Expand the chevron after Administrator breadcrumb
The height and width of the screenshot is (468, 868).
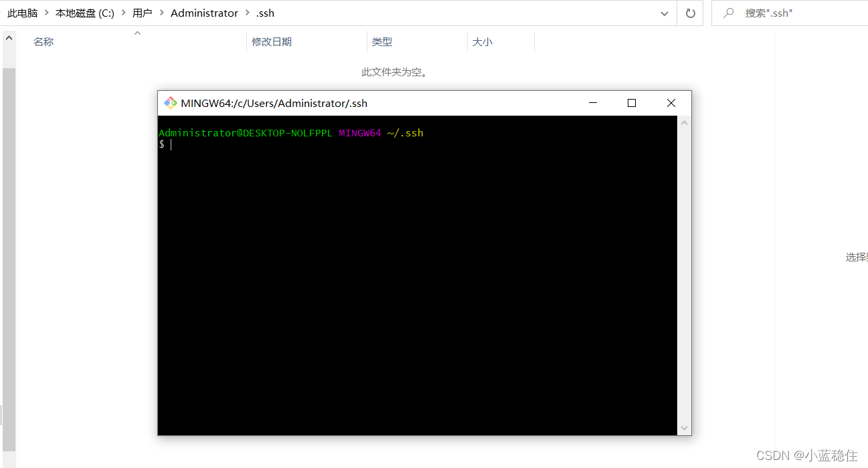(247, 13)
